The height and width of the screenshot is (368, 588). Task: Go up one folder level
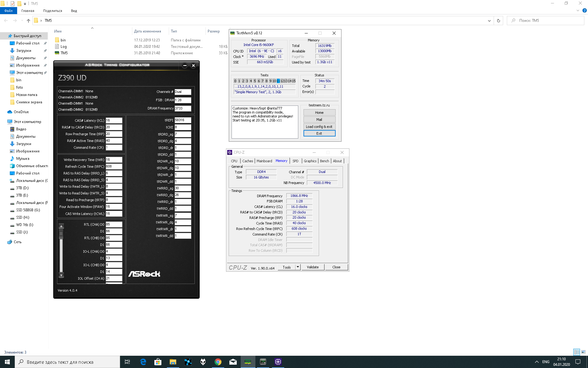pos(28,21)
